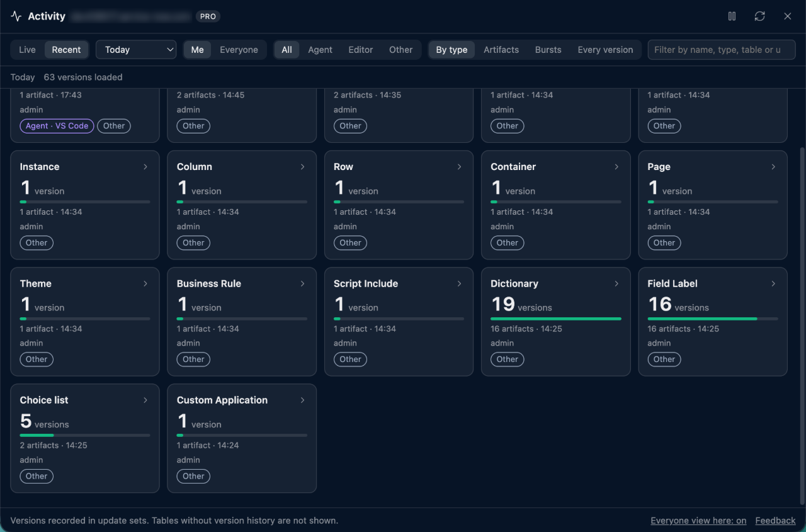Expand the Page card chevron

pos(773,167)
